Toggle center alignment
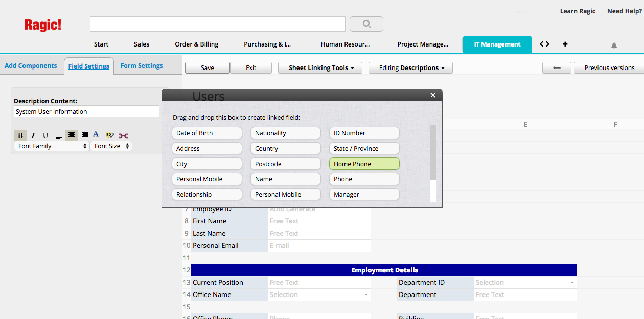The width and height of the screenshot is (644, 319). [72, 135]
